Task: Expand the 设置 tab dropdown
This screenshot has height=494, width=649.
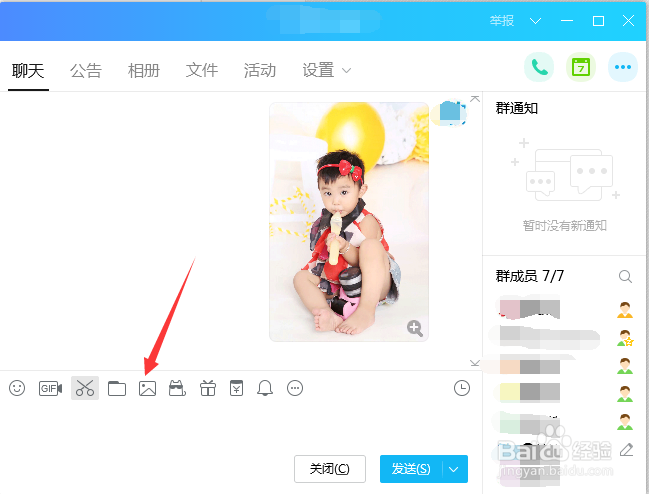Action: [x=346, y=70]
